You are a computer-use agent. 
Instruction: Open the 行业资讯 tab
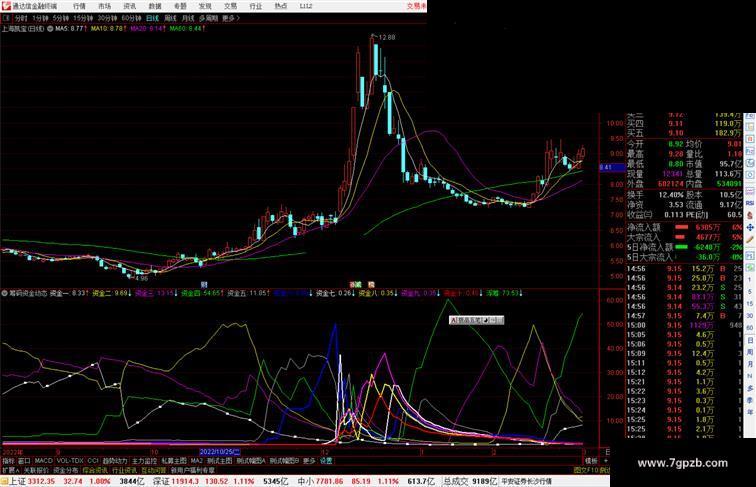point(124,470)
